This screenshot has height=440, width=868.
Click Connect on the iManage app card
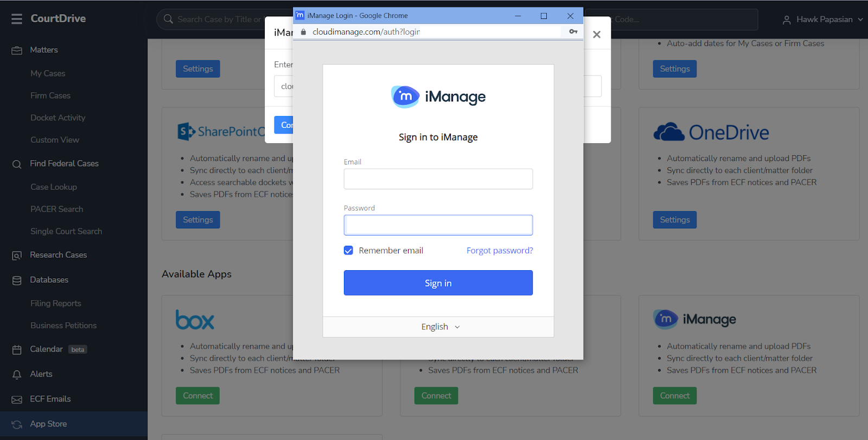click(x=675, y=396)
